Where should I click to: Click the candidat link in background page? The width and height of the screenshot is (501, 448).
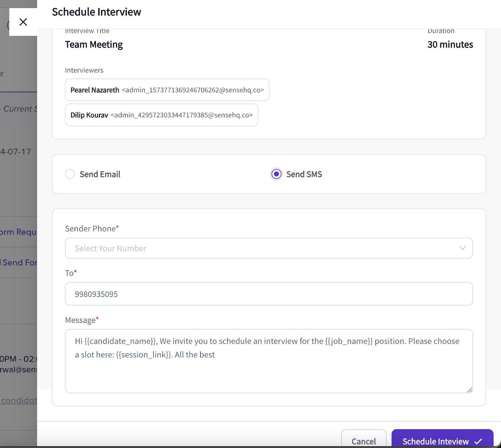point(19,400)
